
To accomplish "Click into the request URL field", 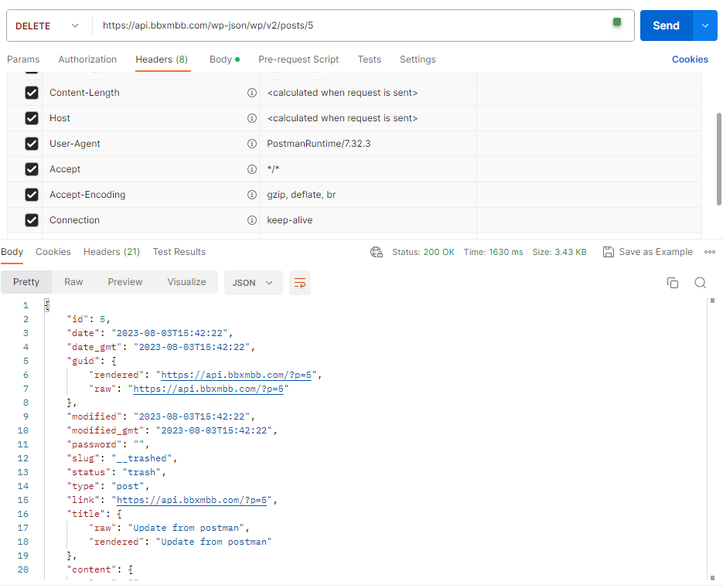I will point(348,25).
